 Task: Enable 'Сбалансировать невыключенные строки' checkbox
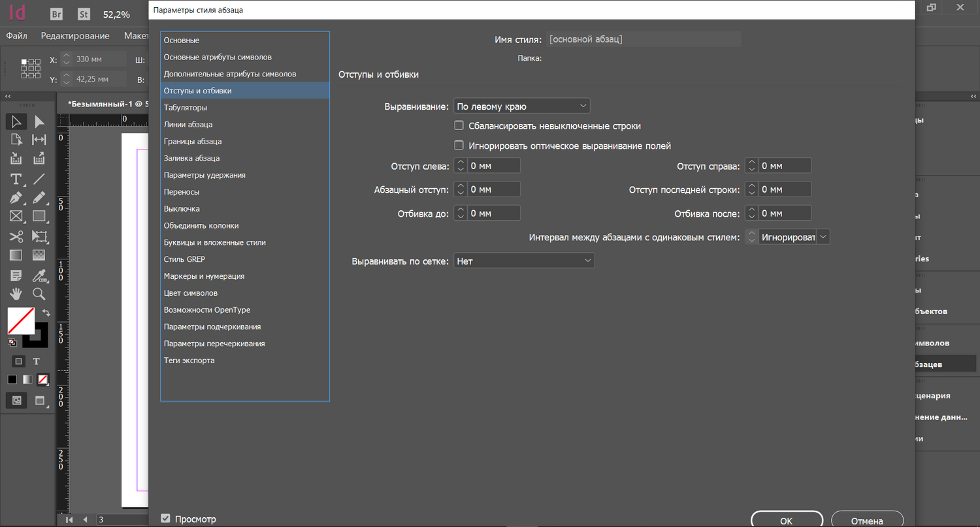[x=459, y=125]
